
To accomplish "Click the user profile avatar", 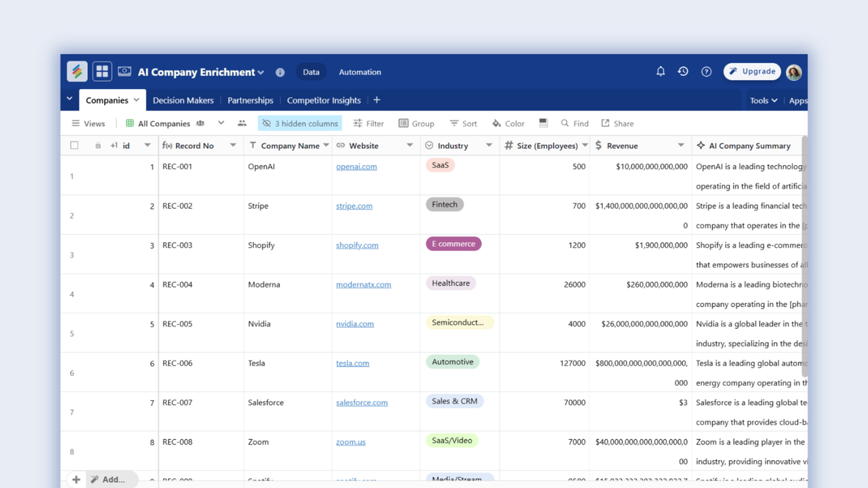I will pos(794,72).
